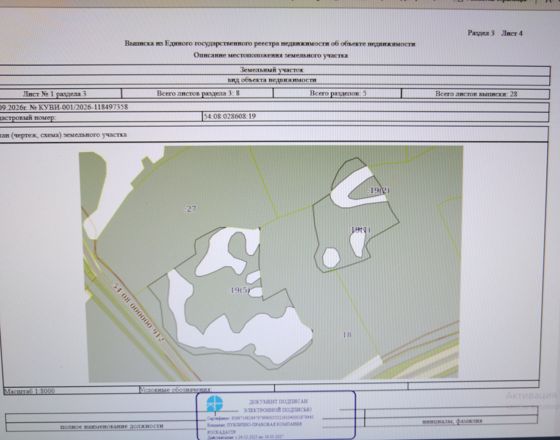
Task: Click the 19(1) parcel label on map
Action: (x=360, y=230)
